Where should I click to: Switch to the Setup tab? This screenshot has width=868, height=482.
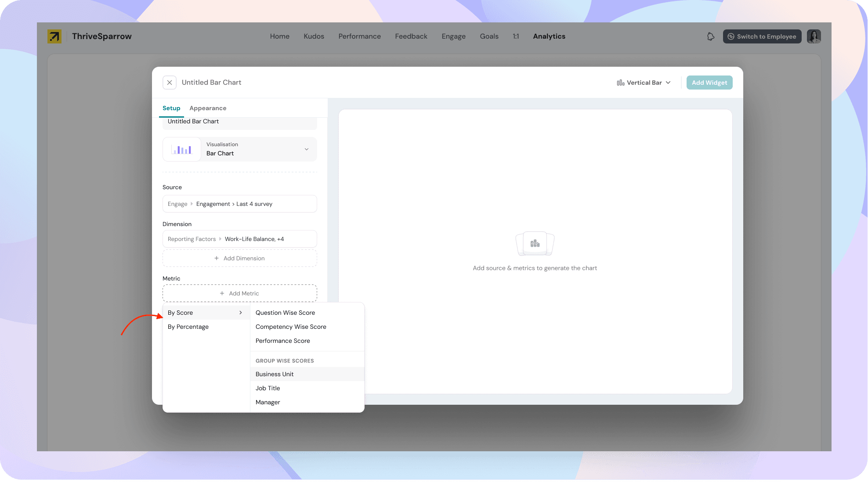pos(171,108)
